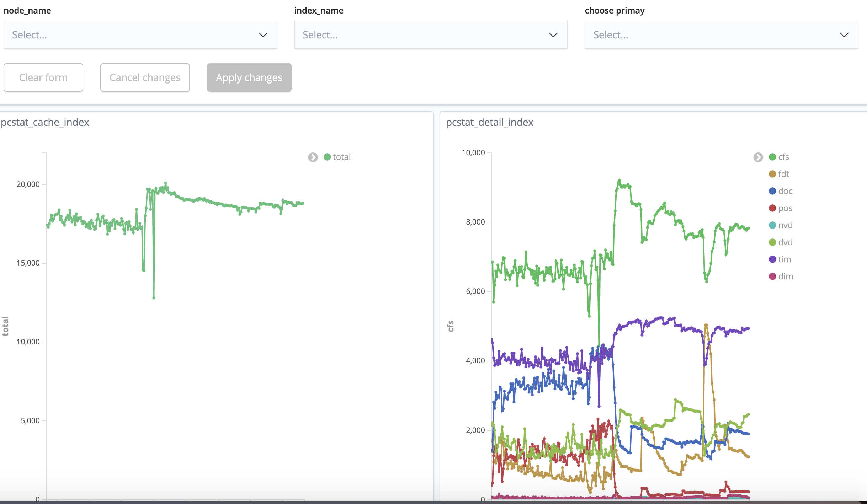The width and height of the screenshot is (867, 504).
Task: Click the dvd legend color dot
Action: [x=772, y=242]
